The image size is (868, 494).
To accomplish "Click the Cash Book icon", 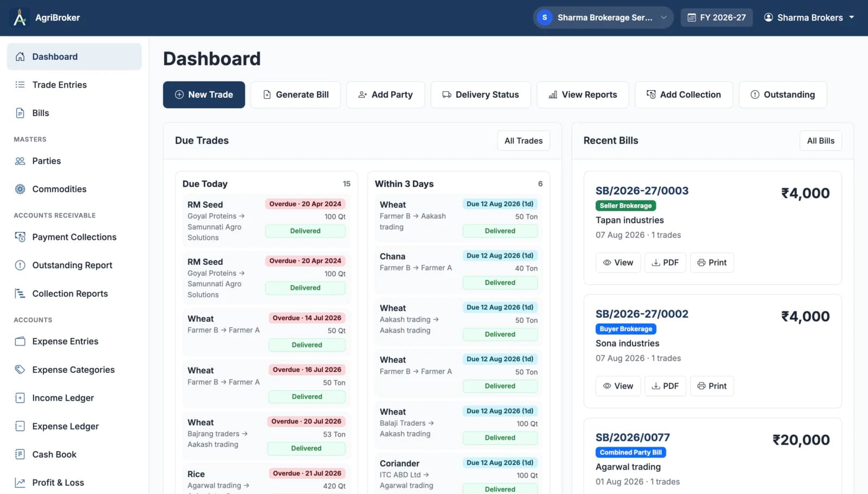I will 20,454.
